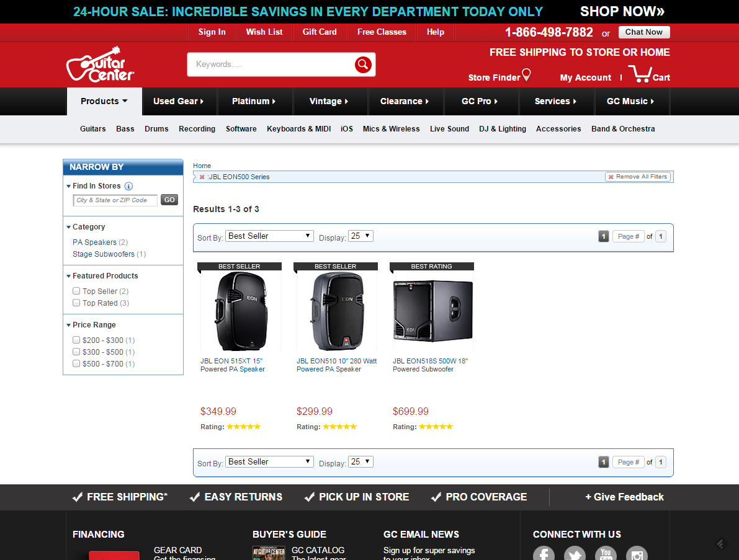Viewport: 739px width, 560px height.
Task: Open the YouTube social icon
Action: coord(606,554)
